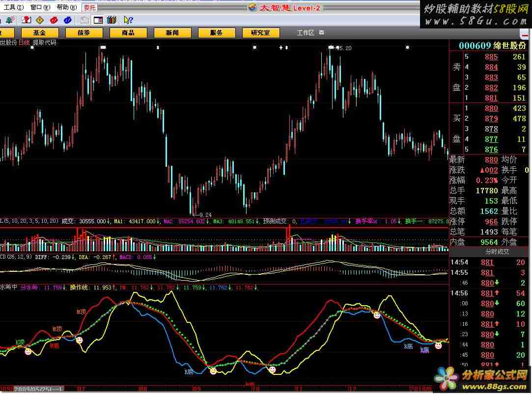Screen dimensions: 532x394
Task: Open the 窗口(W) menu
Action: point(40,7)
